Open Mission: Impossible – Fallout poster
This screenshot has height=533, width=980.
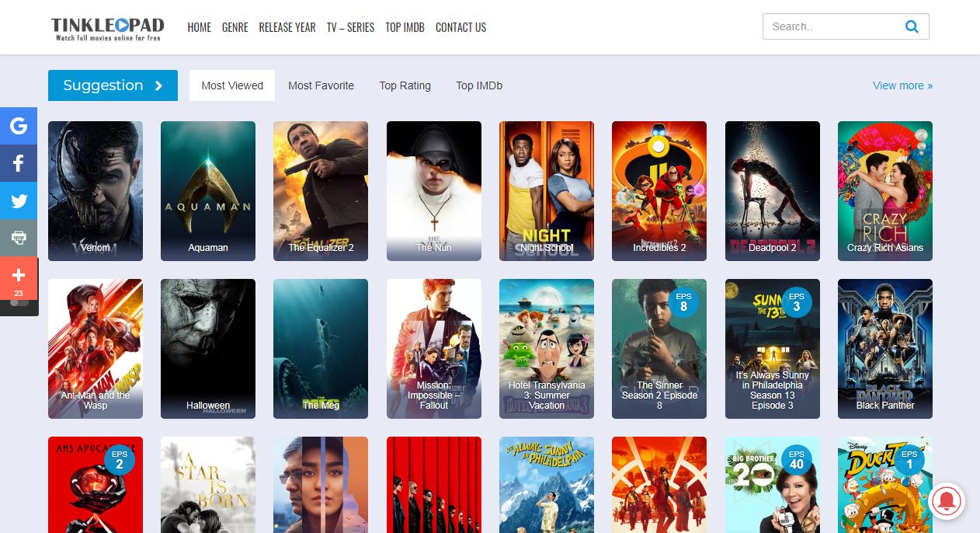point(434,349)
